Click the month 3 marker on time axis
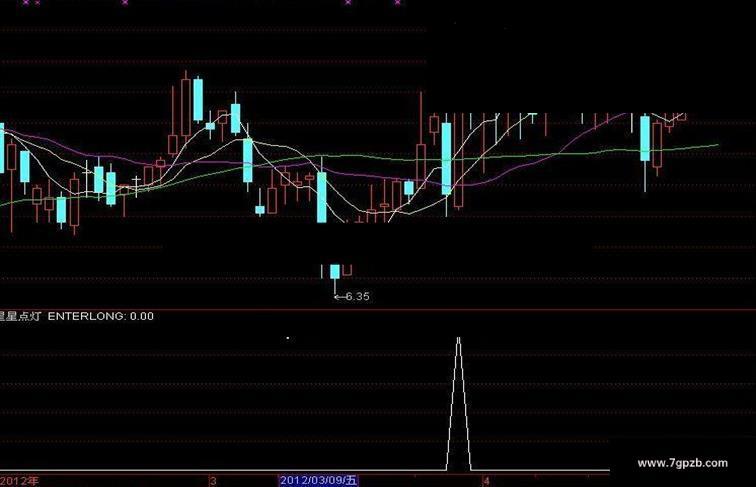 click(x=213, y=481)
